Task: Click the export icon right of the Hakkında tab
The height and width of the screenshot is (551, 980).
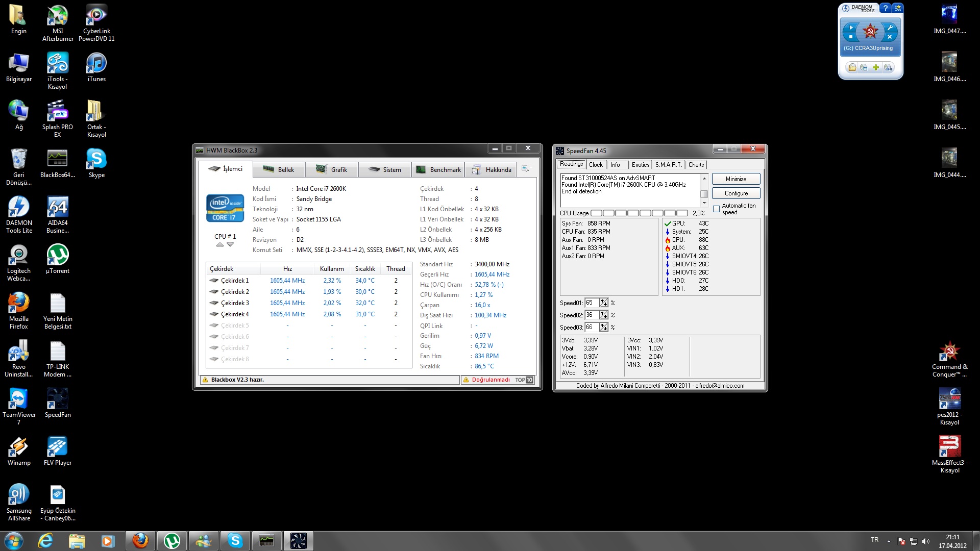Action: pos(525,169)
